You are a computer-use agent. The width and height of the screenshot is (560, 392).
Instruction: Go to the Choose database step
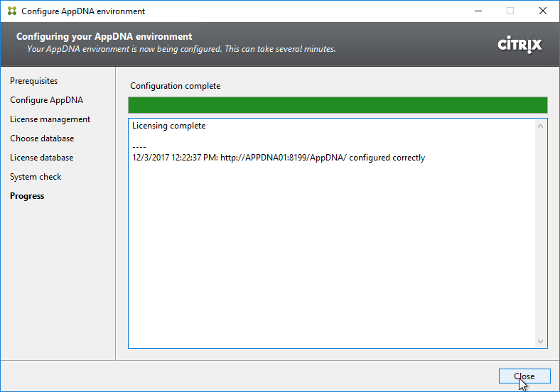[x=42, y=138]
